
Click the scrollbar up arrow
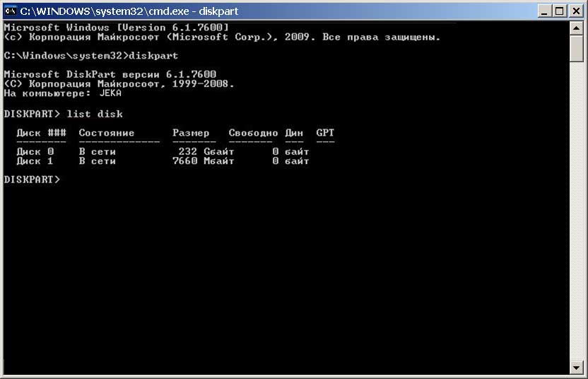click(x=576, y=26)
